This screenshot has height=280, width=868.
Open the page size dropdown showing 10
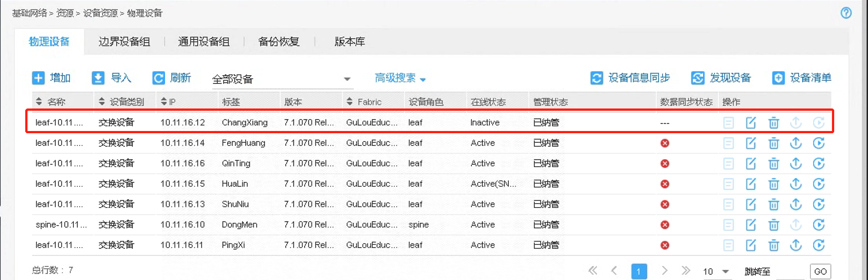[x=716, y=271]
